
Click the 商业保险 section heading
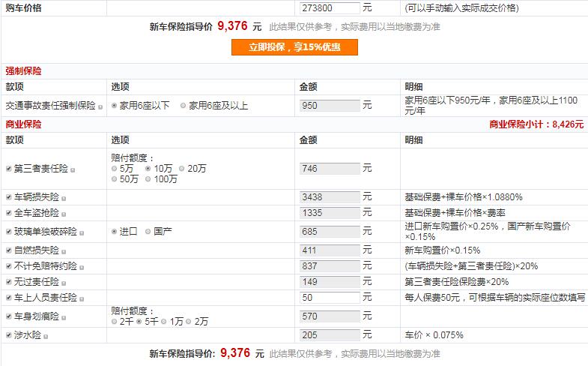point(23,124)
